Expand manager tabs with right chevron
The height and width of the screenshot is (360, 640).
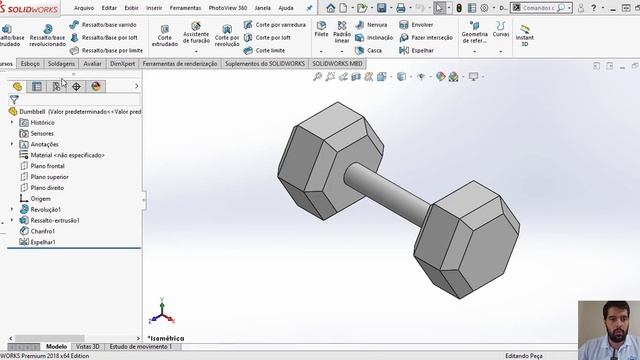(x=136, y=86)
